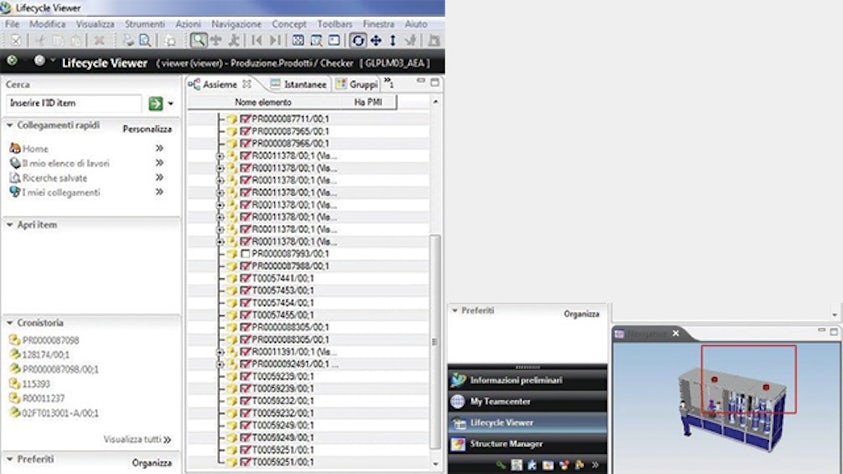The width and height of the screenshot is (843, 474).
Task: Close the Assieme tab via its X
Action: [x=247, y=84]
